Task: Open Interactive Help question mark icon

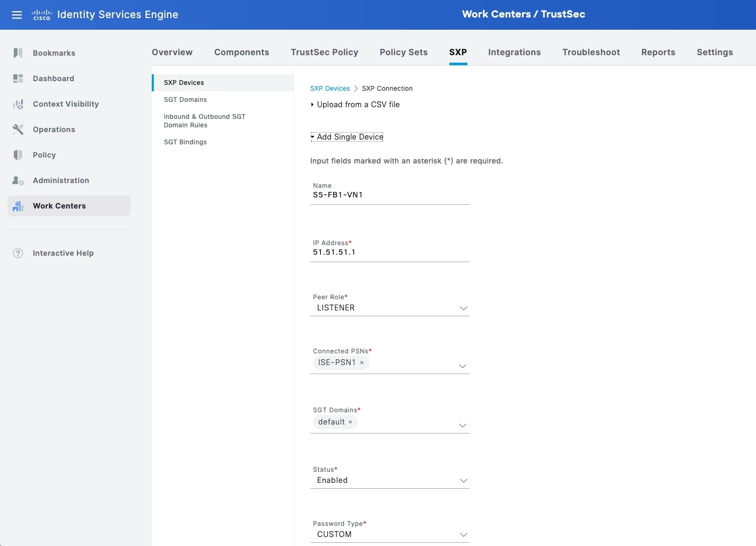Action: (18, 253)
